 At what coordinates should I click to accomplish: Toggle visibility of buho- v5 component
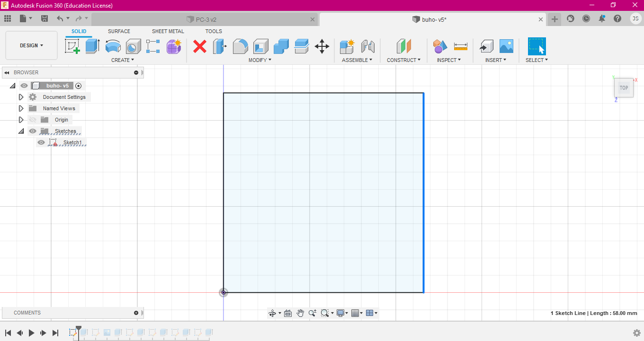pos(24,86)
